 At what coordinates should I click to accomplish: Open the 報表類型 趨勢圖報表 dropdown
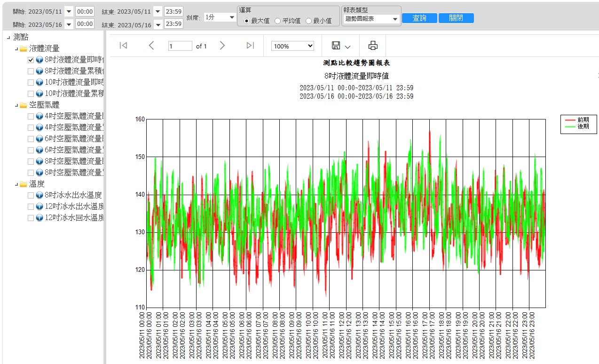(x=371, y=19)
